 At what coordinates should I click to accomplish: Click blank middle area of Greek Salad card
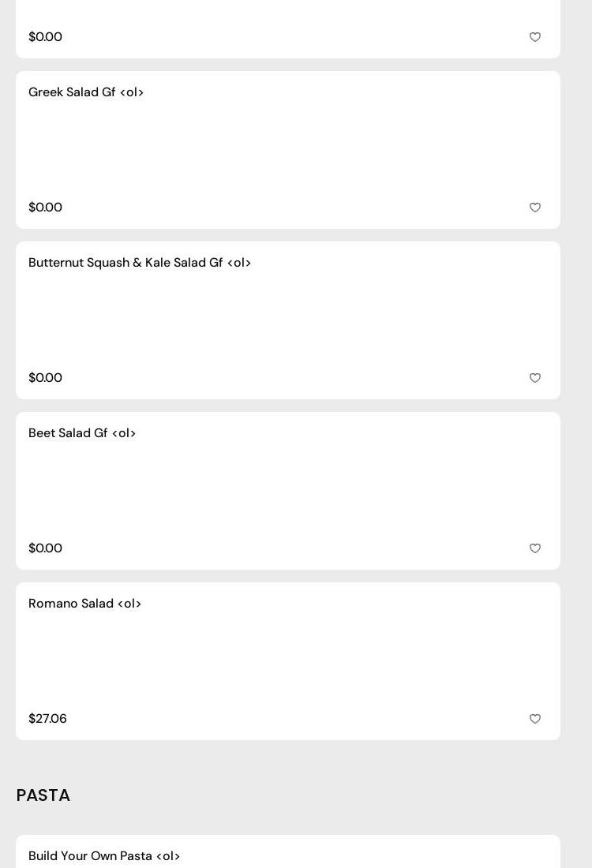(288, 150)
